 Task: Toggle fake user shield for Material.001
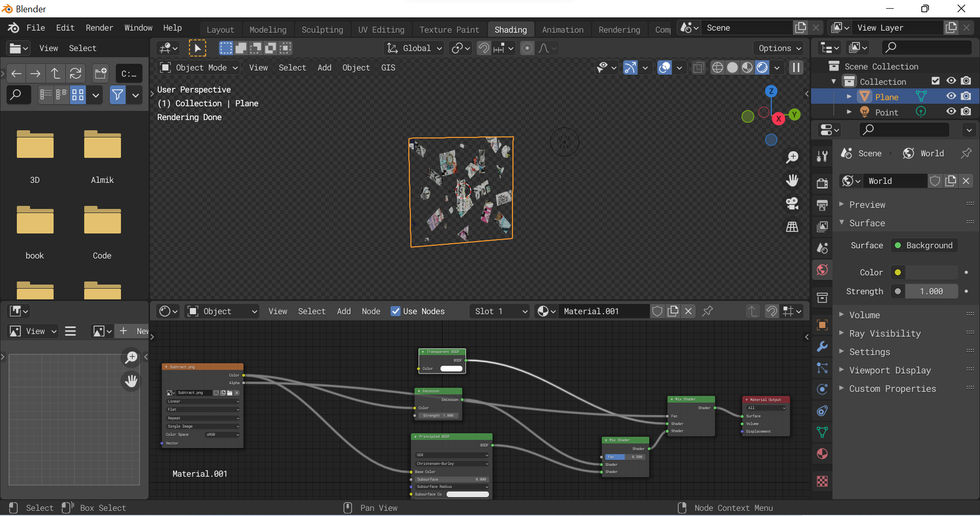[x=657, y=311]
